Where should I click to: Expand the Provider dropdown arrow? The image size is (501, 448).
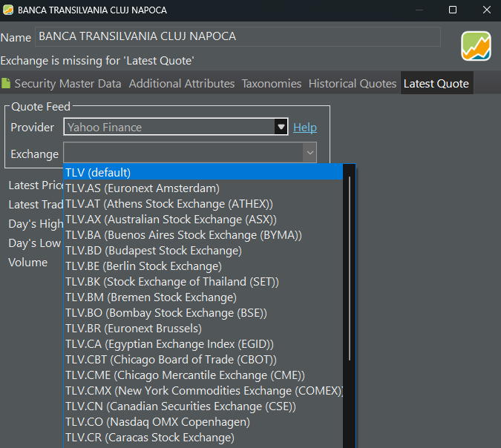(x=281, y=127)
